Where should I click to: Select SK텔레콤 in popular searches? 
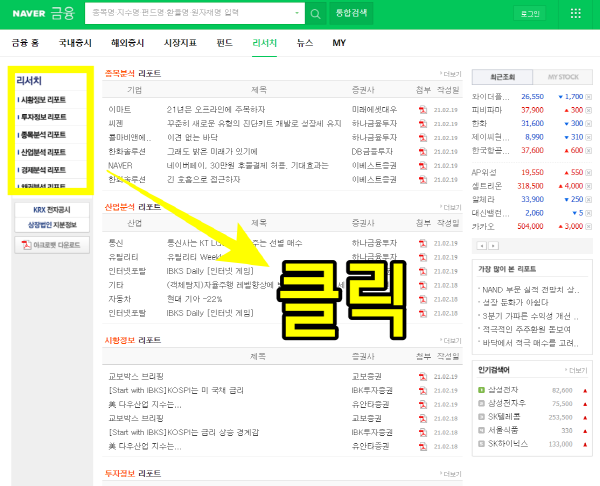[504, 417]
